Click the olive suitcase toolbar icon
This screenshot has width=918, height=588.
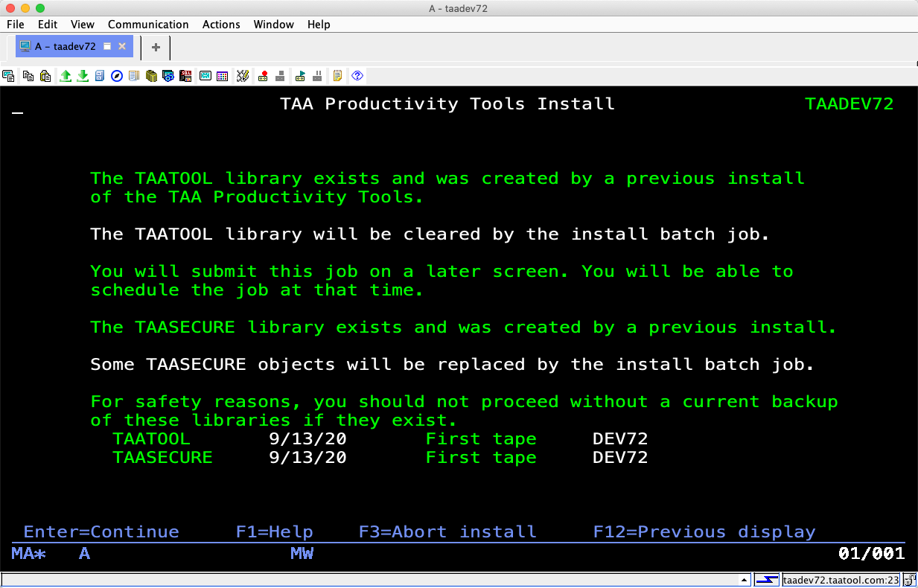point(151,76)
